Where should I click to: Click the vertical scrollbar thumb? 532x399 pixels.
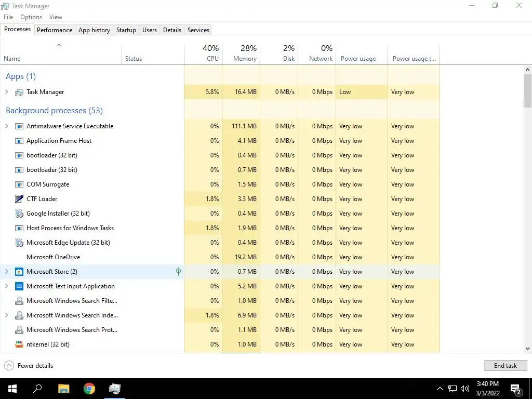pyautogui.click(x=527, y=90)
